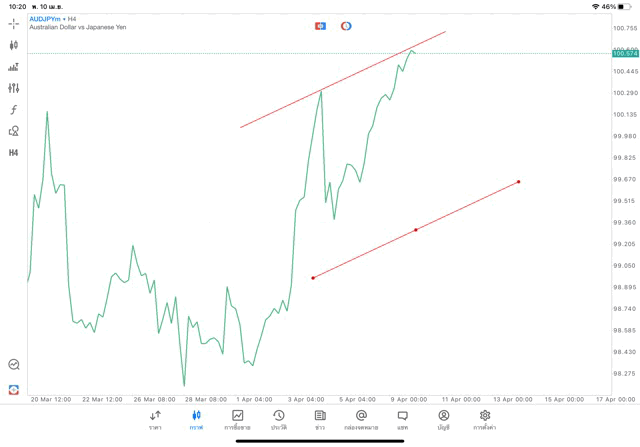Change the H4 timeframe in sidebar
This screenshot has width=640, height=447.
coord(13,153)
